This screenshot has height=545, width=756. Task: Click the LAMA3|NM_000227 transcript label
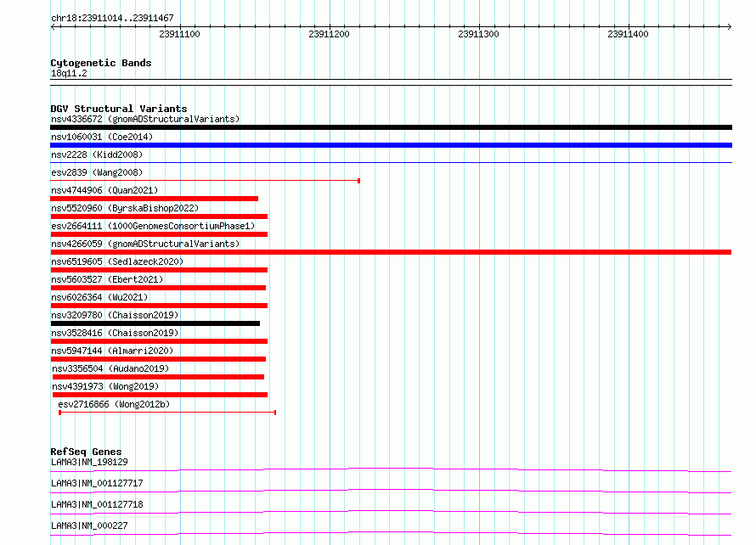[x=89, y=525]
